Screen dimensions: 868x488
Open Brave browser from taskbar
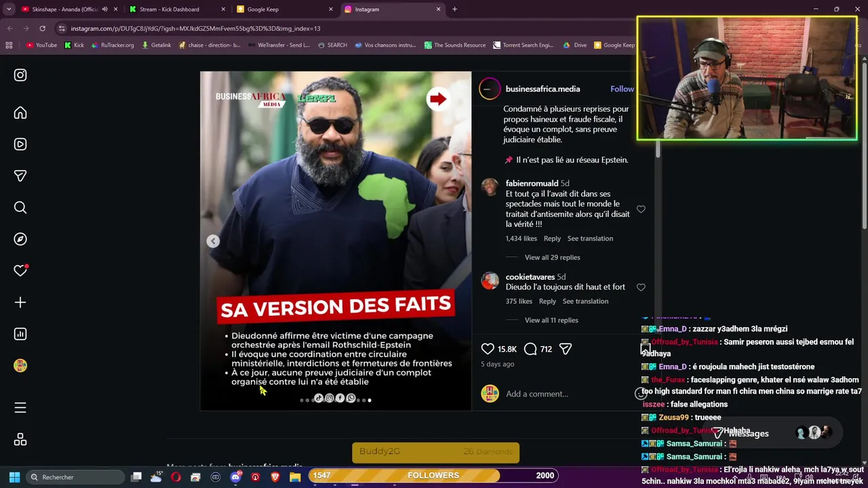point(275,477)
